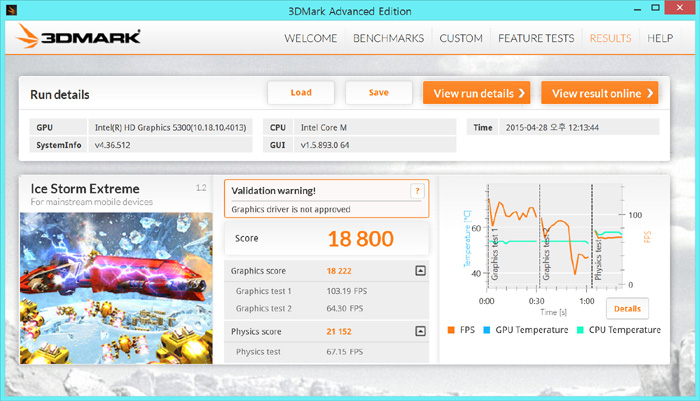Select the RESULTS tab
Viewport: 700px width, 401px height.
coord(610,38)
